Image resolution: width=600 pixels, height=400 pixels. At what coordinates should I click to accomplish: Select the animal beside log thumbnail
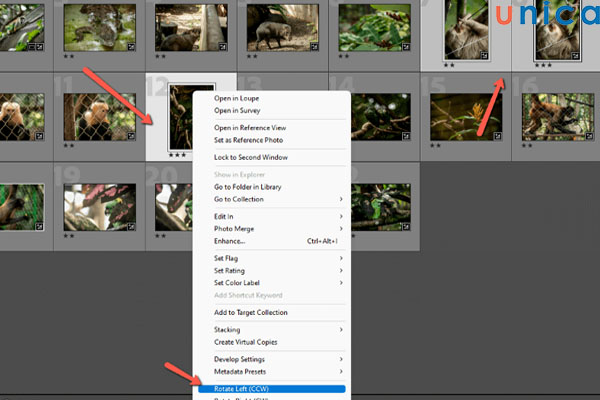191,28
